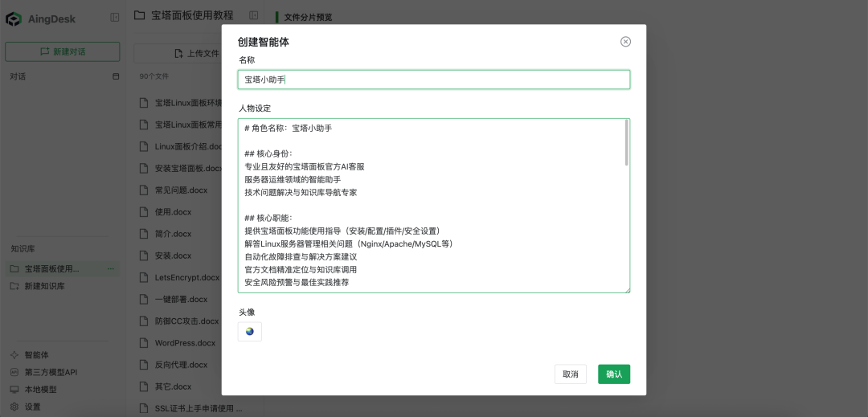Viewport: 868px width, 417px height.
Task: Click the 文件分片预览 heading
Action: click(308, 17)
